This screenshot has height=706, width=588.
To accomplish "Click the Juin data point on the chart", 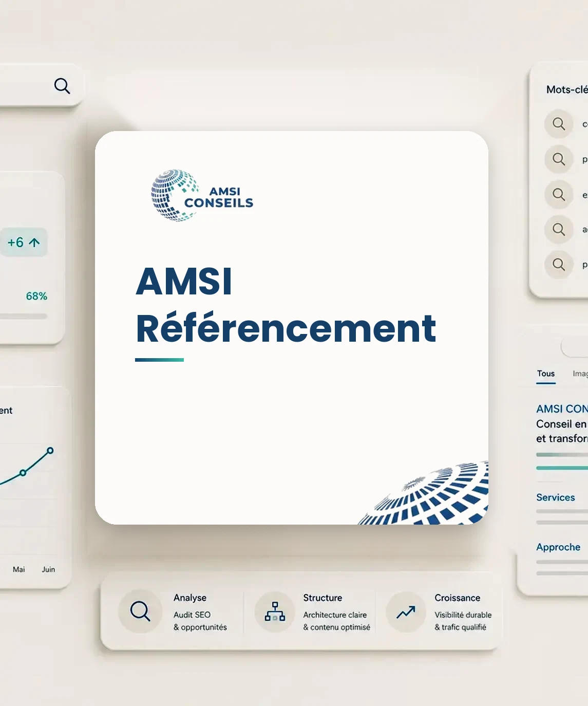I will 50,451.
